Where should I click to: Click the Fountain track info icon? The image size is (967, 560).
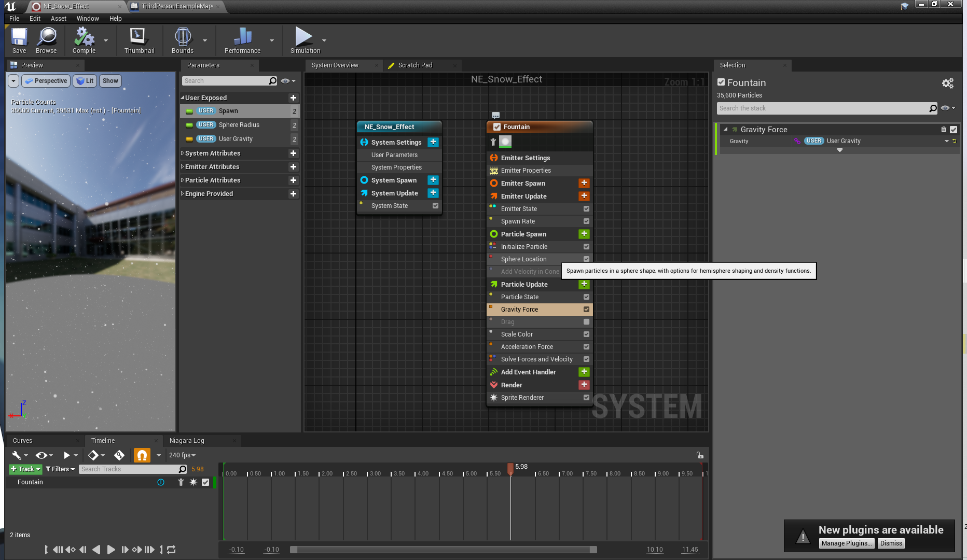coord(161,482)
